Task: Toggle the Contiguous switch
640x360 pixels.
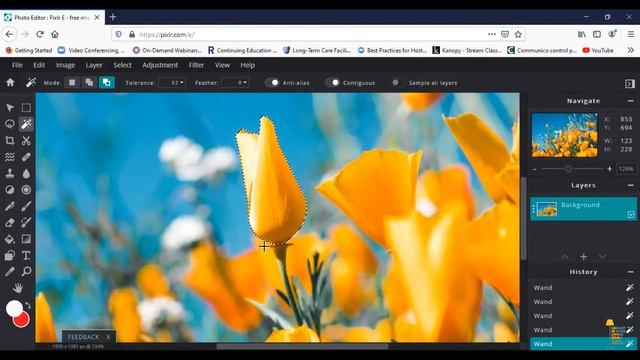Action: (x=333, y=83)
